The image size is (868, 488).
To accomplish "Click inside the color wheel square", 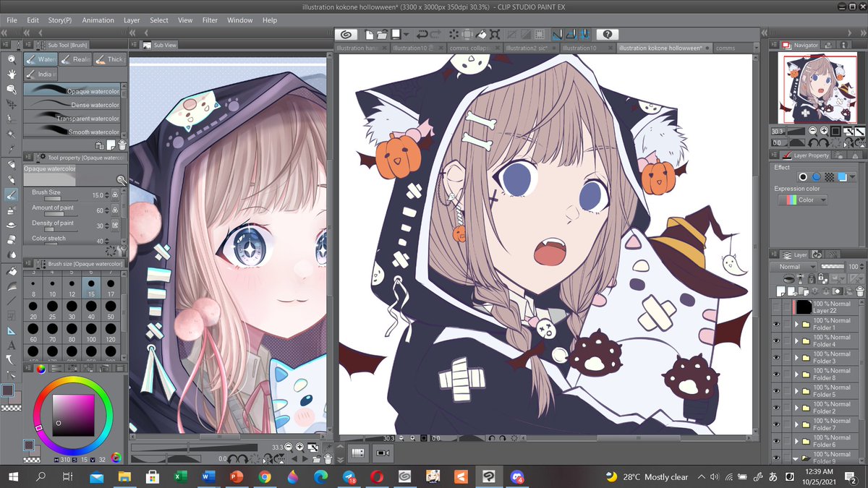I will point(72,415).
